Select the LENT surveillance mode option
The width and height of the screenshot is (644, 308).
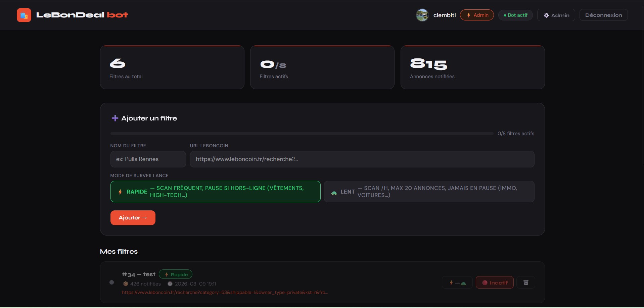coord(429,192)
